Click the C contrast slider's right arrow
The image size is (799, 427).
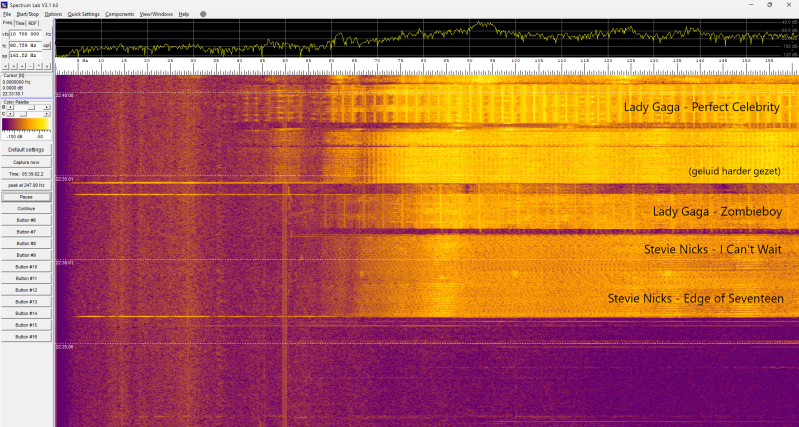click(x=46, y=114)
